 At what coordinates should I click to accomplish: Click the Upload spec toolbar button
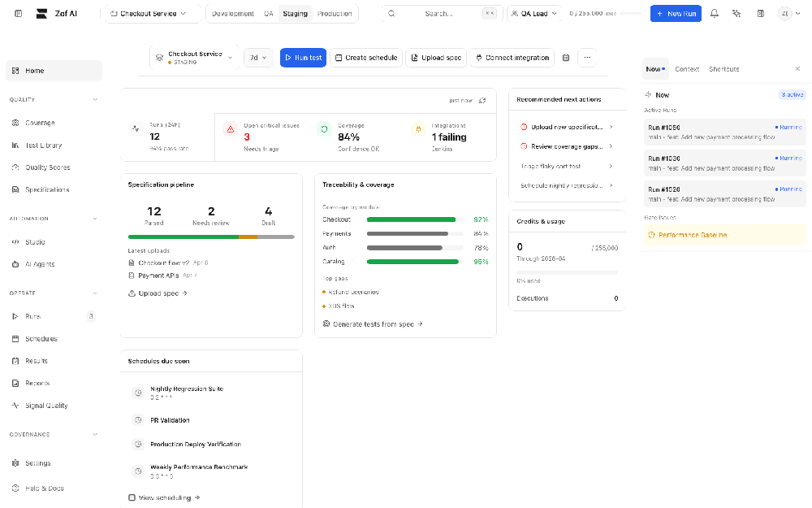(436, 58)
